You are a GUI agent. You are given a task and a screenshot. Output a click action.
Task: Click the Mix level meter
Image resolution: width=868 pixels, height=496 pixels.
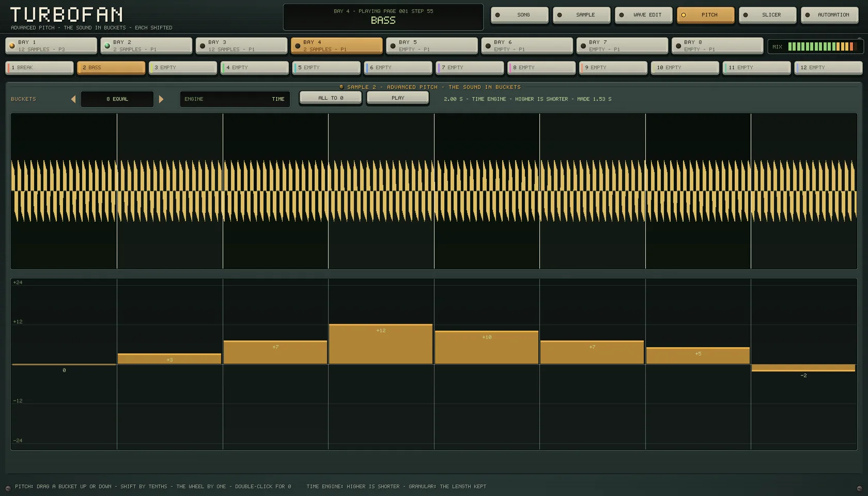click(x=815, y=47)
